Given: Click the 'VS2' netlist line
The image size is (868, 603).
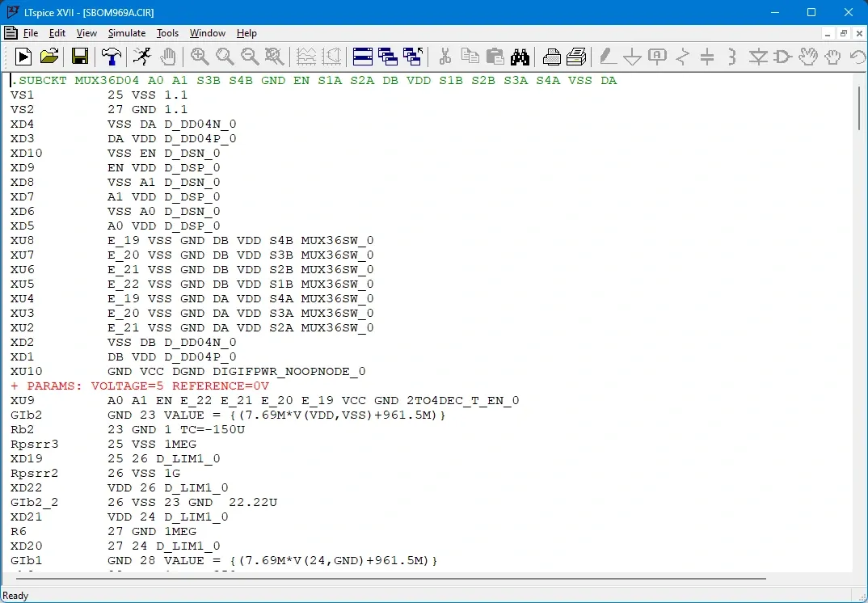Looking at the screenshot, I should (99, 110).
